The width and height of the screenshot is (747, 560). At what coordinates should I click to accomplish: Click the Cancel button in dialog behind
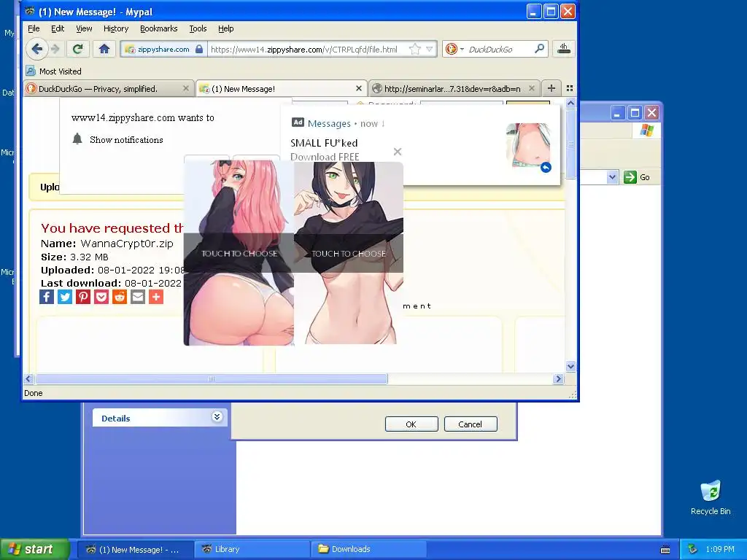pyautogui.click(x=471, y=424)
